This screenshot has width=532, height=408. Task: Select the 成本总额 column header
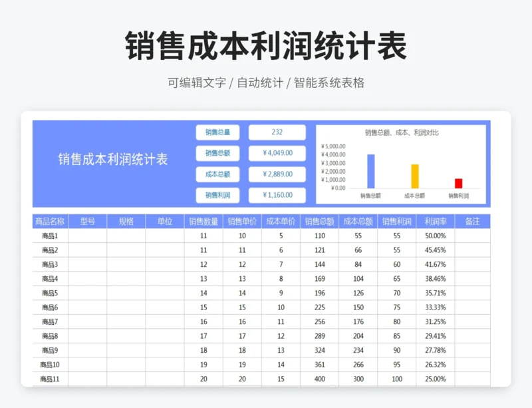tap(358, 222)
